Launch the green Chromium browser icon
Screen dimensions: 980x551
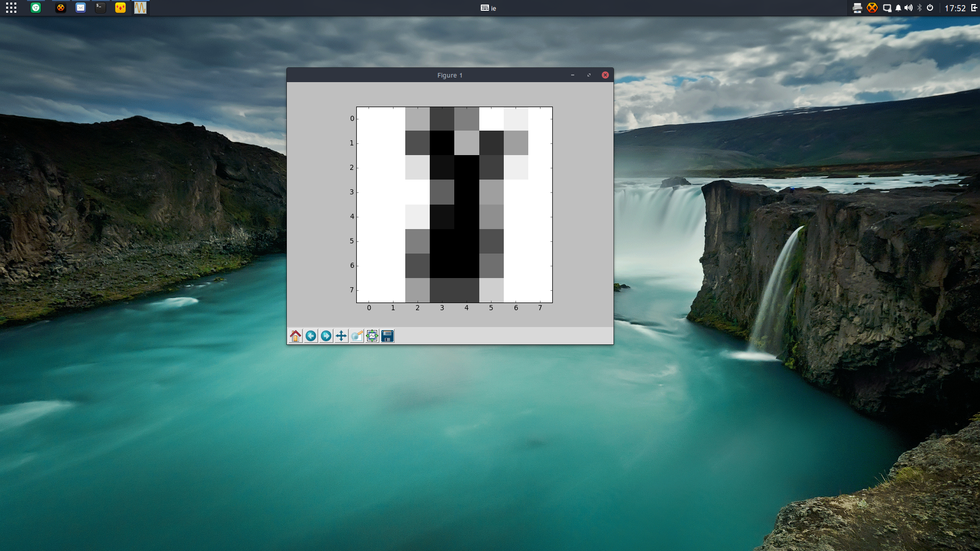click(x=36, y=8)
